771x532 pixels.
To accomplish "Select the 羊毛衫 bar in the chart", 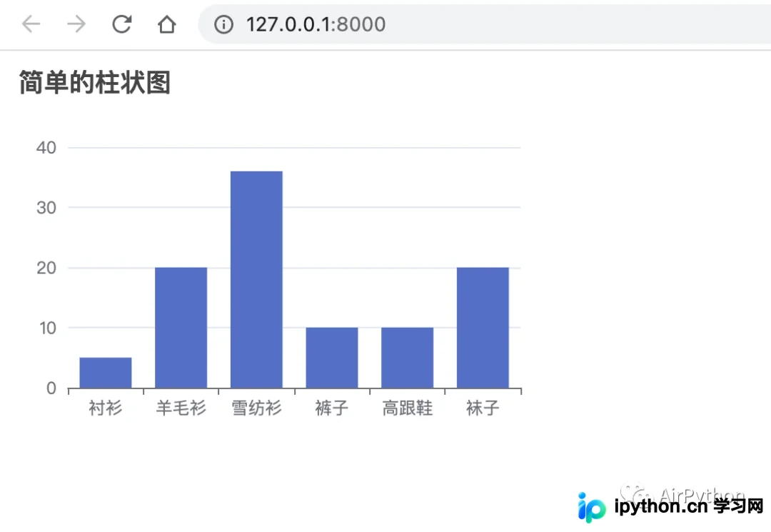I will pos(181,328).
